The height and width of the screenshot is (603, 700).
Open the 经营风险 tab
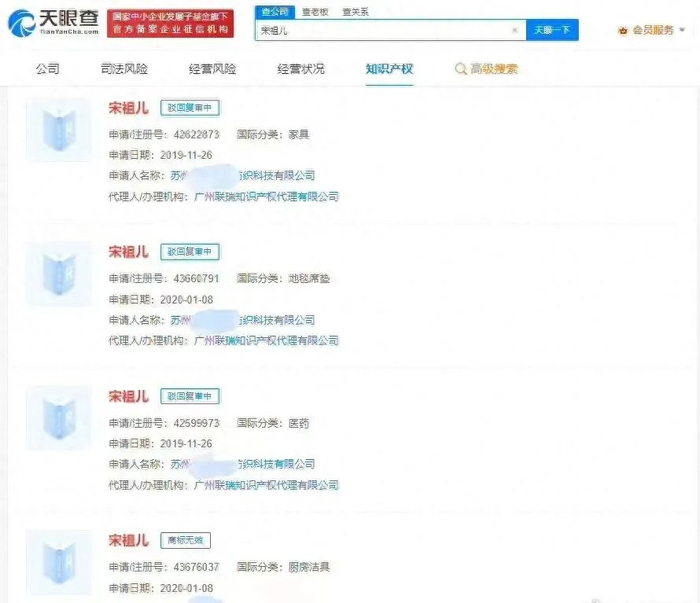pyautogui.click(x=212, y=69)
